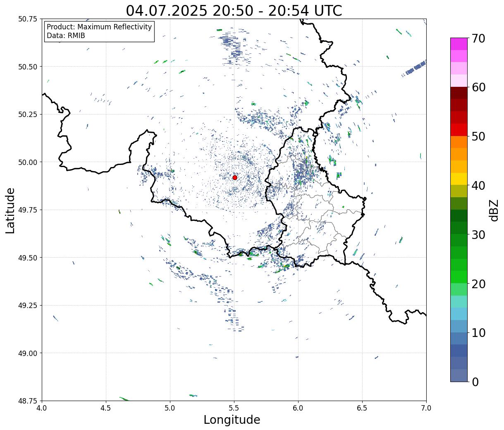
Task: Click the latitude tick label 49.00
Action: pos(27,353)
